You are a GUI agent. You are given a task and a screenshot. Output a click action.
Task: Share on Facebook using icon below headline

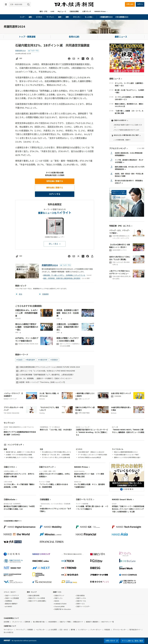(x=87, y=59)
